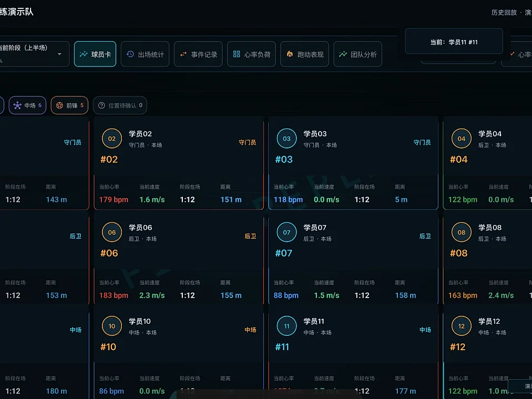
Task: Toggle 位置待确认 0 filter chip
Action: [x=120, y=105]
